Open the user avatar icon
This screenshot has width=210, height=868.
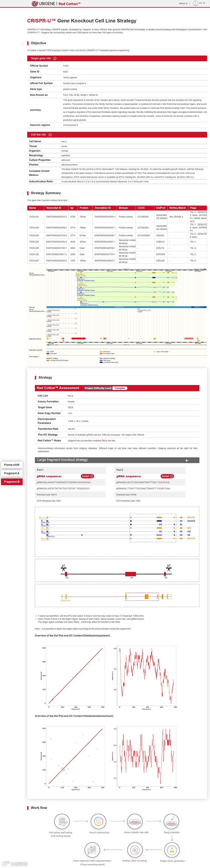click(196, 3)
